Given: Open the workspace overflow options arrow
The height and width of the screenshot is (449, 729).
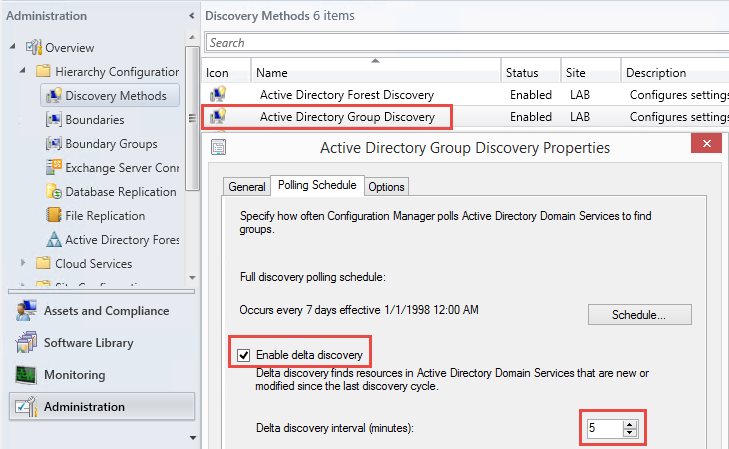Looking at the screenshot, I should tap(193, 437).
